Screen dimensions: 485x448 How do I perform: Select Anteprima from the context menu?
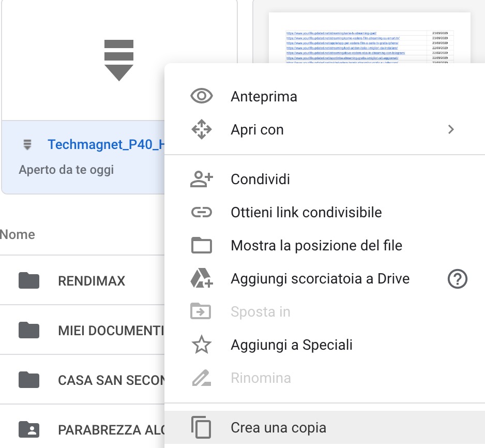(264, 97)
